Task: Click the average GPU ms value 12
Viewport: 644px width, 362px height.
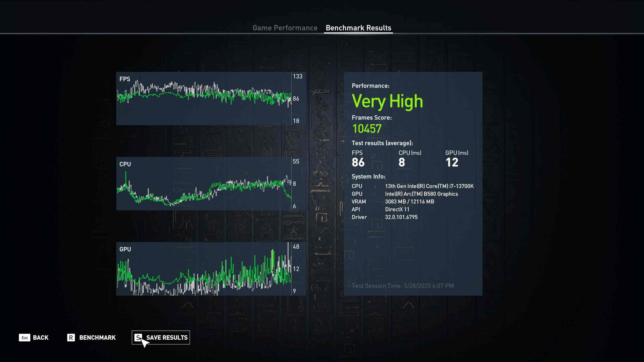Action: point(452,162)
